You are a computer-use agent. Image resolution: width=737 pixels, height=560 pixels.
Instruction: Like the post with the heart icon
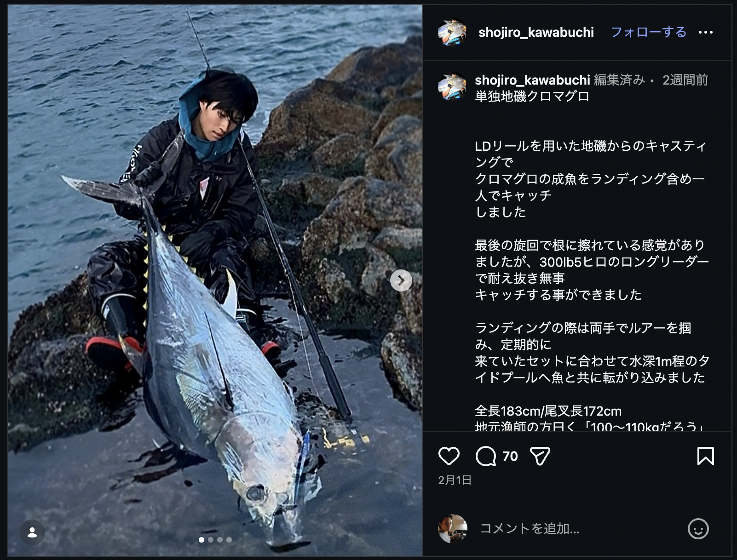pos(449,456)
